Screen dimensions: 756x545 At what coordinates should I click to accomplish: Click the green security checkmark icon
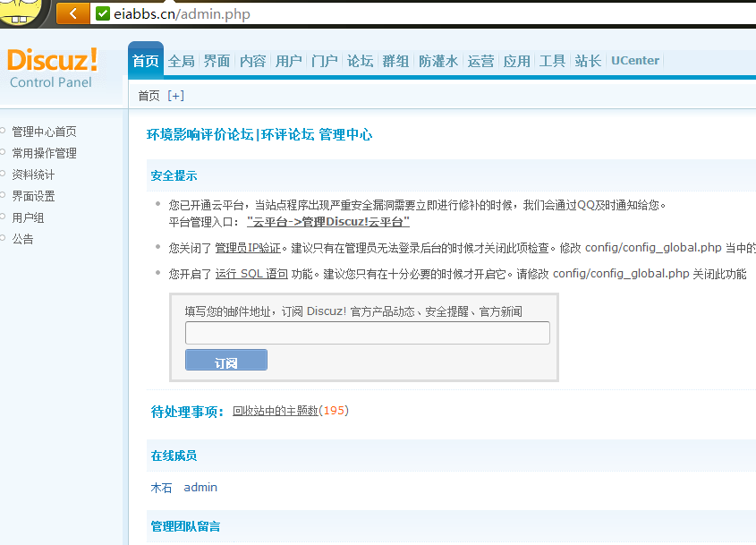102,13
